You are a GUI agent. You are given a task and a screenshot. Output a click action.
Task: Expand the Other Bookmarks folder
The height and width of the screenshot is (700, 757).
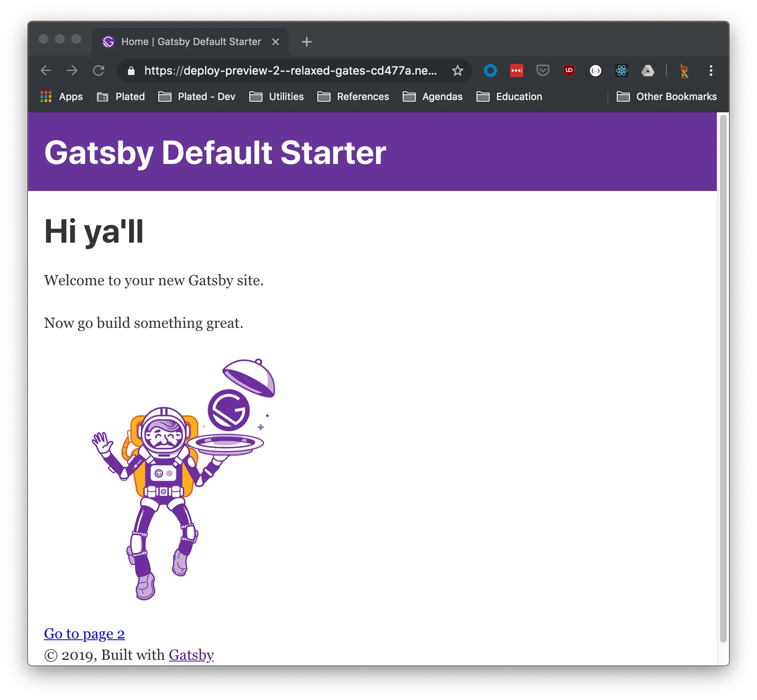point(667,97)
